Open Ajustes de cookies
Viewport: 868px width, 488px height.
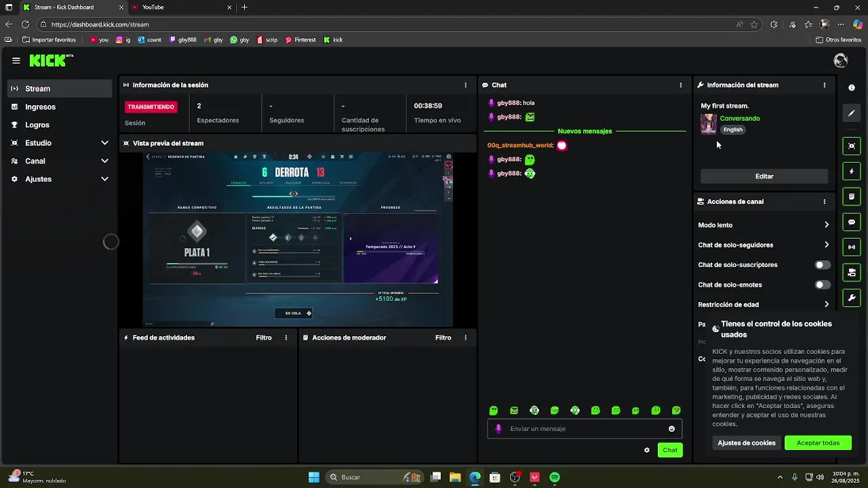click(x=747, y=443)
